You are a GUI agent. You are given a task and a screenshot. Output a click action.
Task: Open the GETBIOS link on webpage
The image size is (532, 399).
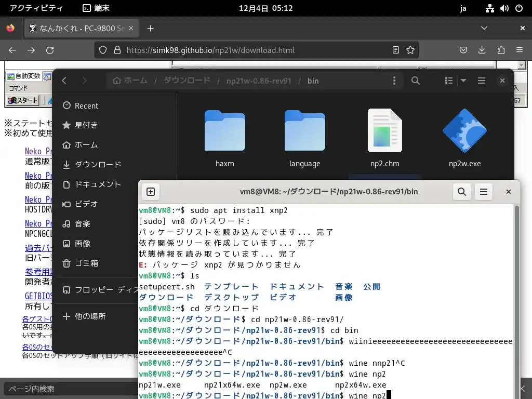(38, 296)
